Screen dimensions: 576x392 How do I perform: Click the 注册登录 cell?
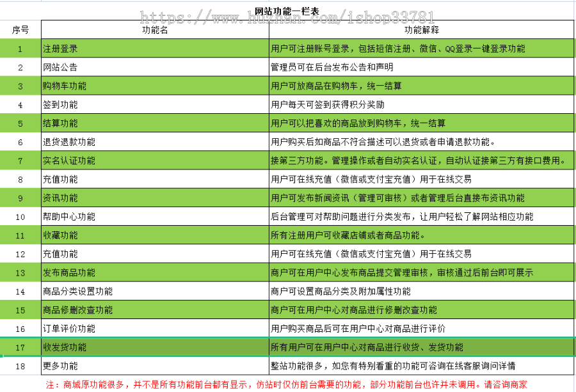point(155,49)
